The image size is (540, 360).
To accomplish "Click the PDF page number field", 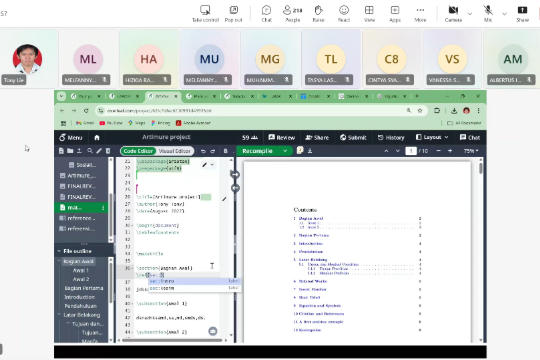I will (411, 151).
